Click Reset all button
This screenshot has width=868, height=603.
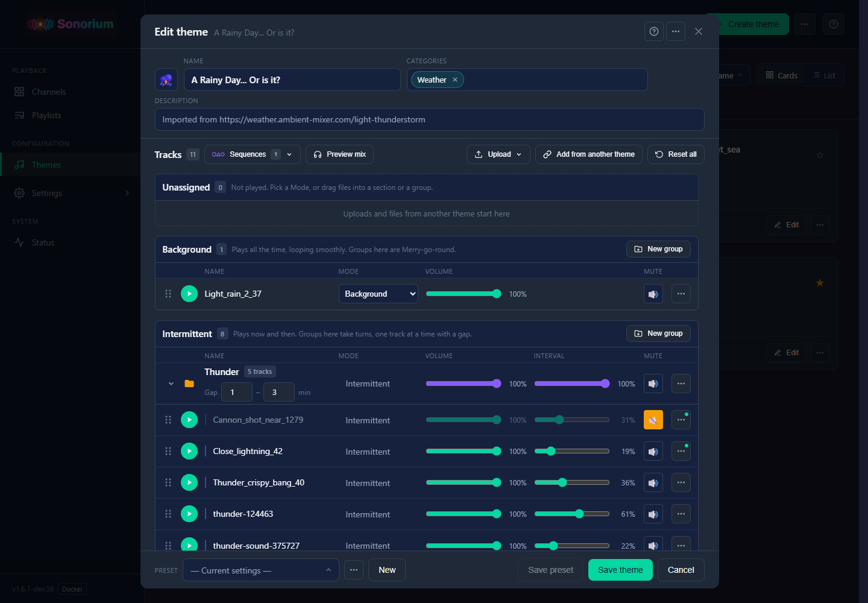[x=676, y=154]
